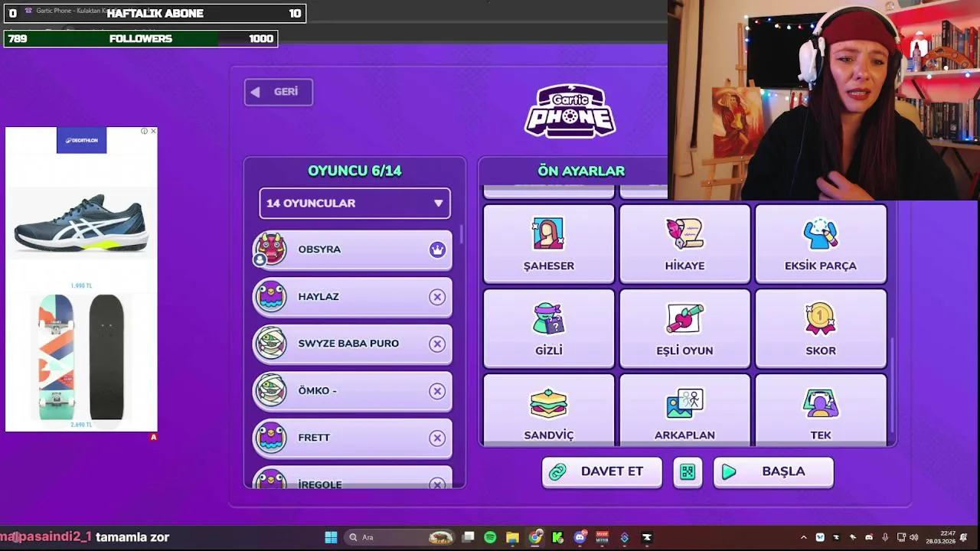Click the crown icon next to OBSYRA
980x551 pixels.
pyautogui.click(x=437, y=249)
